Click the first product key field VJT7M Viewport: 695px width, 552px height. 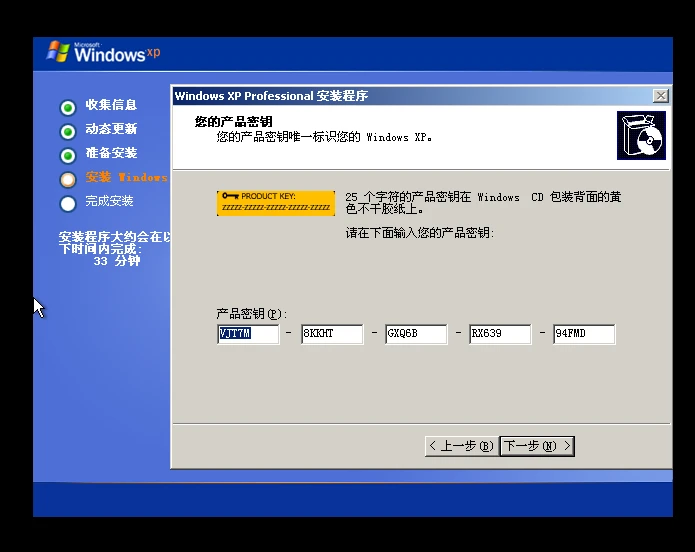[248, 334]
